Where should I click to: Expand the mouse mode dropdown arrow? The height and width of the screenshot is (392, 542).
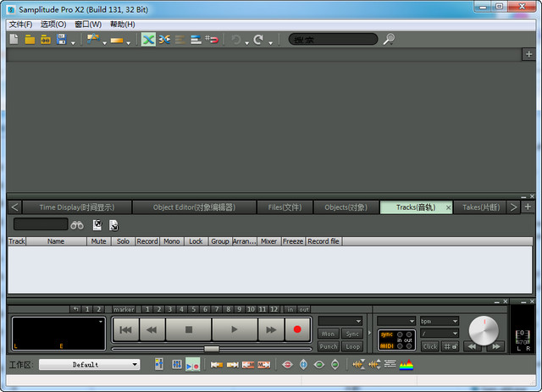(x=104, y=43)
